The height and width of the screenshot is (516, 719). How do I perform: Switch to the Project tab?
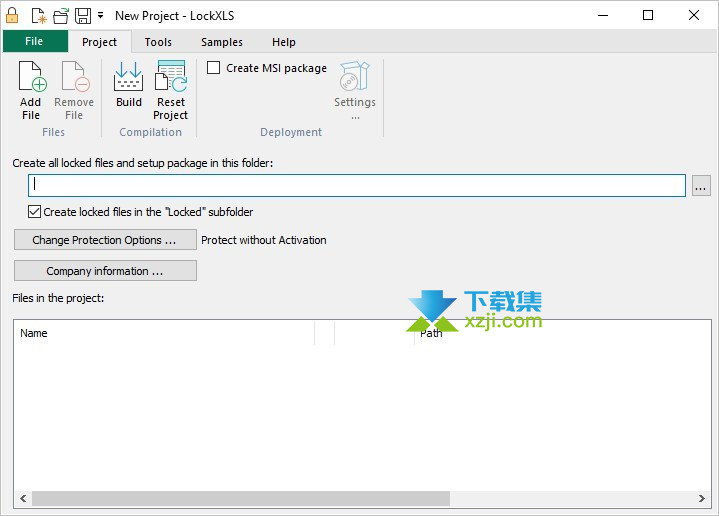pyautogui.click(x=100, y=42)
